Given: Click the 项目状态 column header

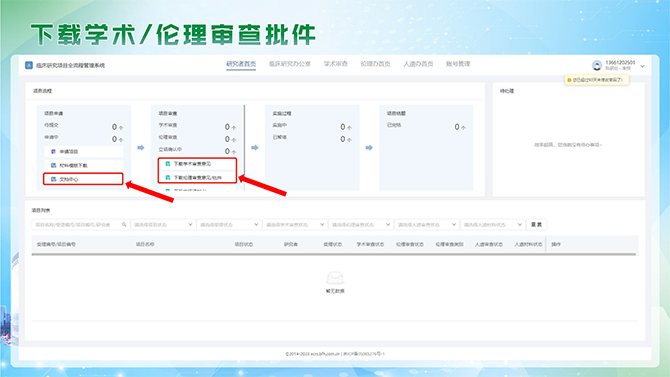Looking at the screenshot, I should 244,244.
